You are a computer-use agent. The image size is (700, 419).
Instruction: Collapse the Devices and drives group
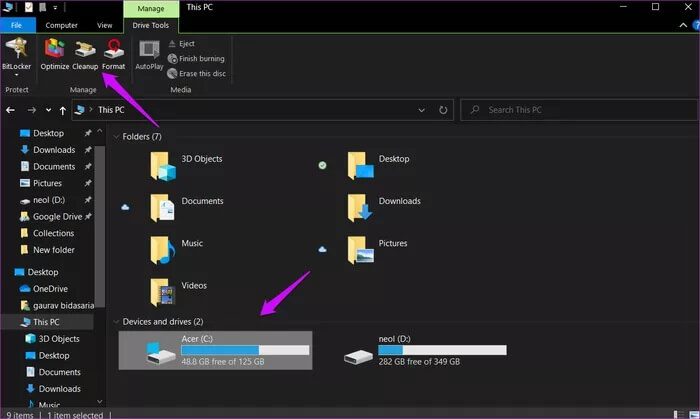click(117, 322)
